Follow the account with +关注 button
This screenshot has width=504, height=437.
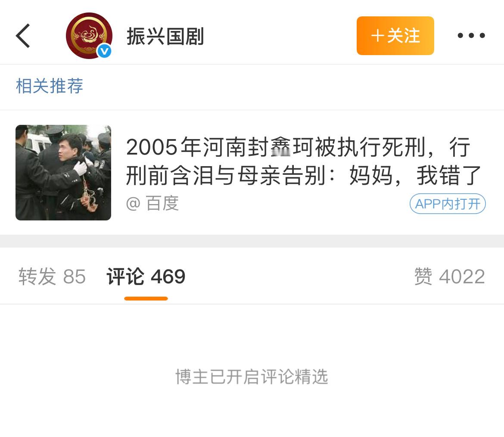pyautogui.click(x=395, y=36)
